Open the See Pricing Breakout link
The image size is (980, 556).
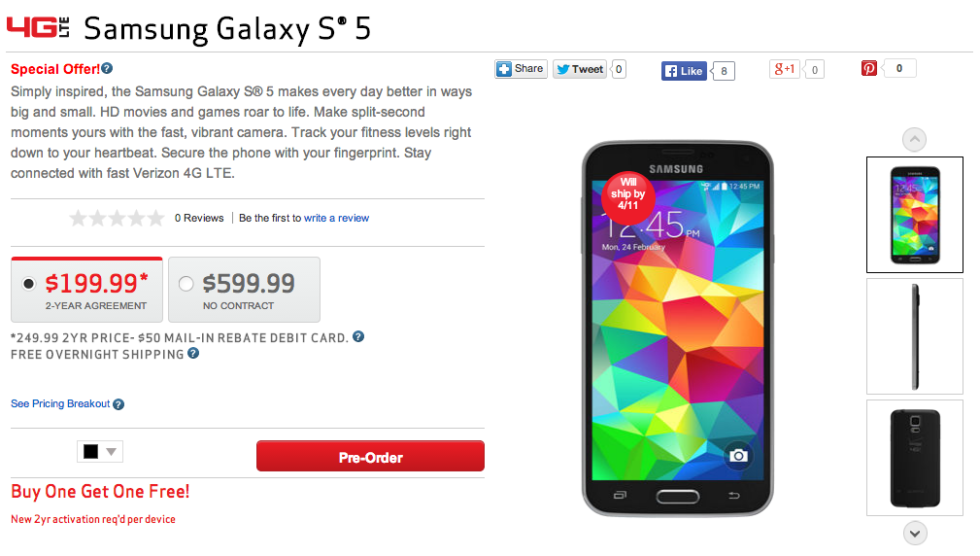click(60, 404)
